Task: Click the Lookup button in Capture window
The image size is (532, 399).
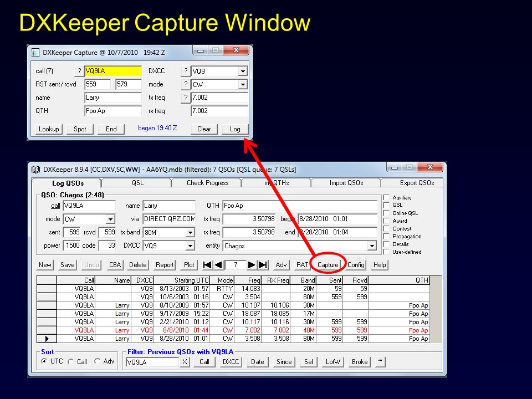Action: tap(49, 129)
